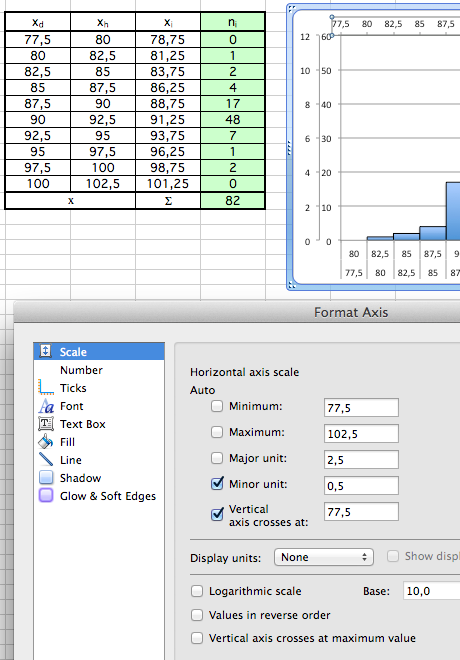Viewport: 460px width, 660px height.
Task: Open the Glow & Soft Edges icon
Action: pyautogui.click(x=46, y=495)
